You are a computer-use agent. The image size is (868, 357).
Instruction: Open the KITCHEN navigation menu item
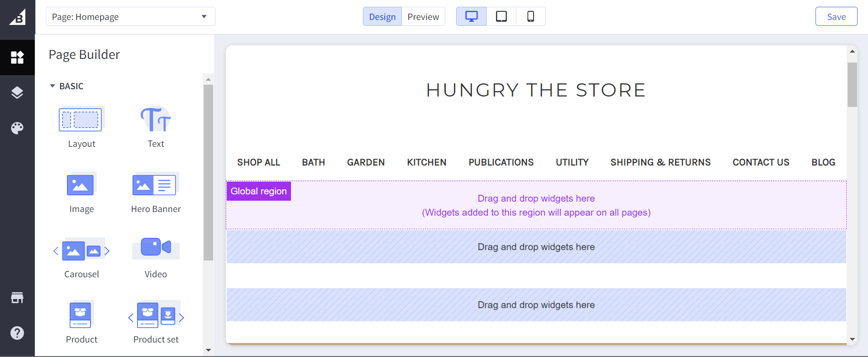pyautogui.click(x=426, y=162)
